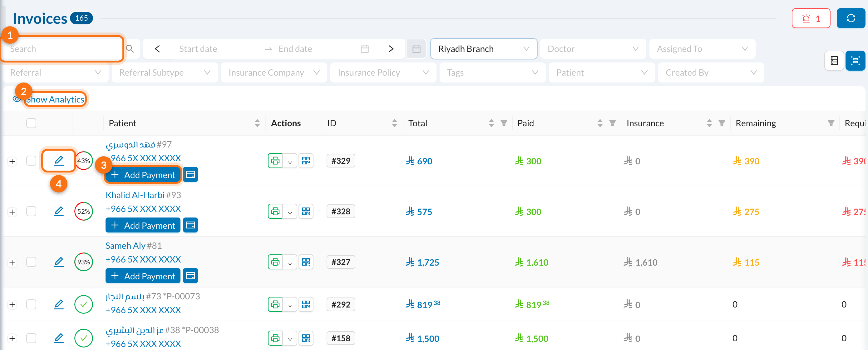Tick the select-all header checkbox
The height and width of the screenshot is (350, 868).
(31, 123)
